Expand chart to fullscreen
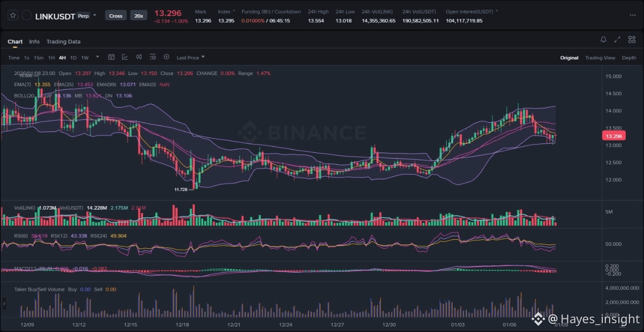The width and height of the screenshot is (644, 332). point(617,39)
